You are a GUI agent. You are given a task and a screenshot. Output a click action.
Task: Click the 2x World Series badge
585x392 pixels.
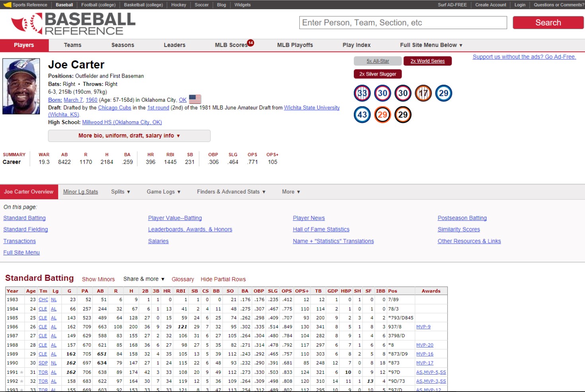427,61
